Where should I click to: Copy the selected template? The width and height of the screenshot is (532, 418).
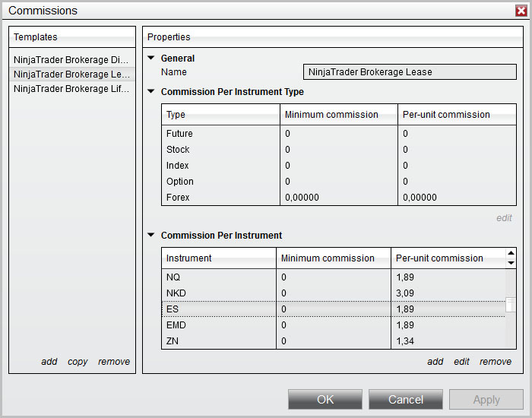(78, 362)
